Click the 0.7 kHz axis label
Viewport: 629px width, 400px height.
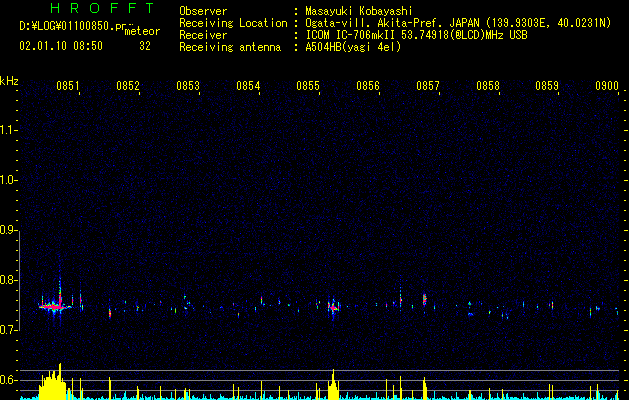click(8, 330)
